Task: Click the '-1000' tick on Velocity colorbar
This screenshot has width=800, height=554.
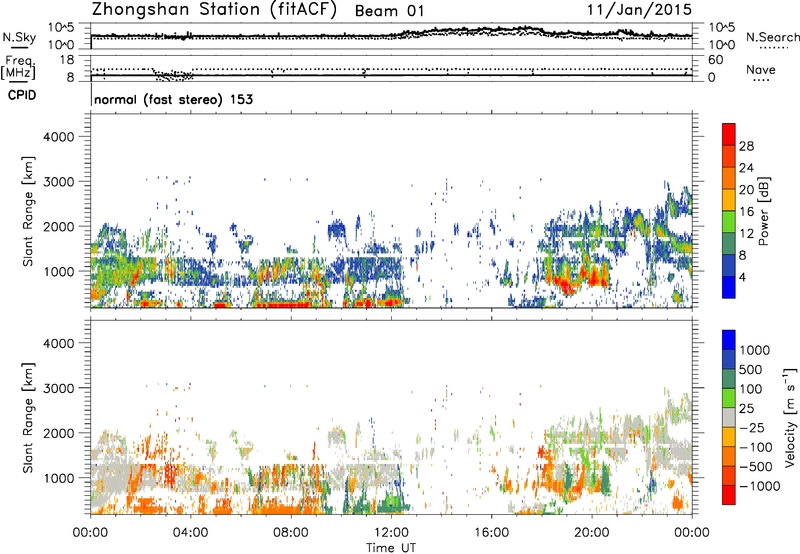Action: coord(759,486)
